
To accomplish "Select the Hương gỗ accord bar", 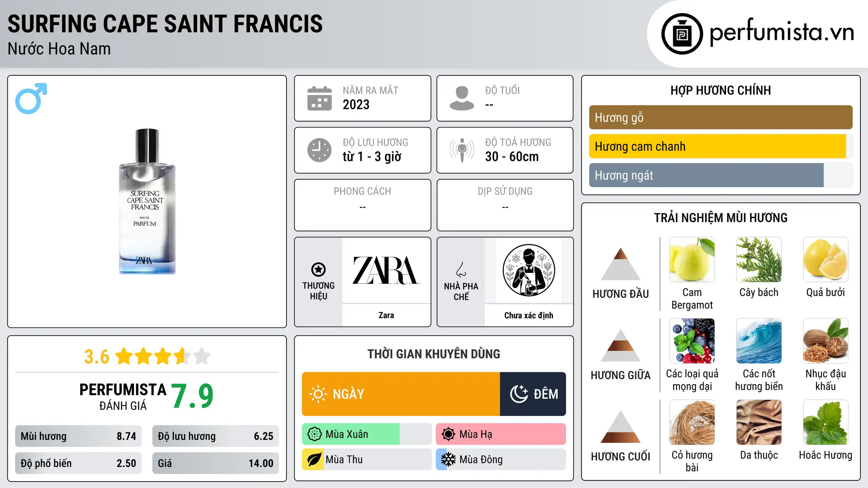I will (721, 117).
